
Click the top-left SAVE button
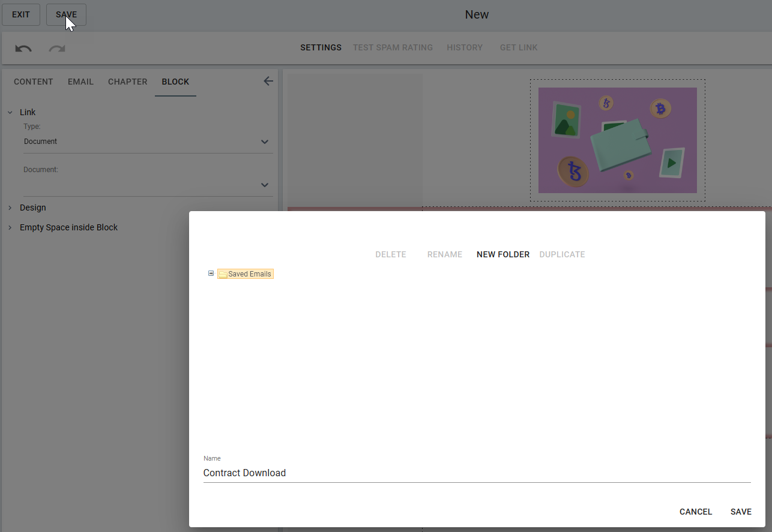[x=66, y=14]
